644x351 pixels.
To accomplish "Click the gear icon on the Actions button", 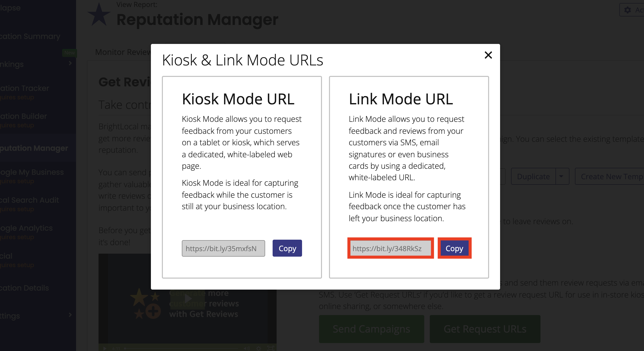I will tap(628, 10).
